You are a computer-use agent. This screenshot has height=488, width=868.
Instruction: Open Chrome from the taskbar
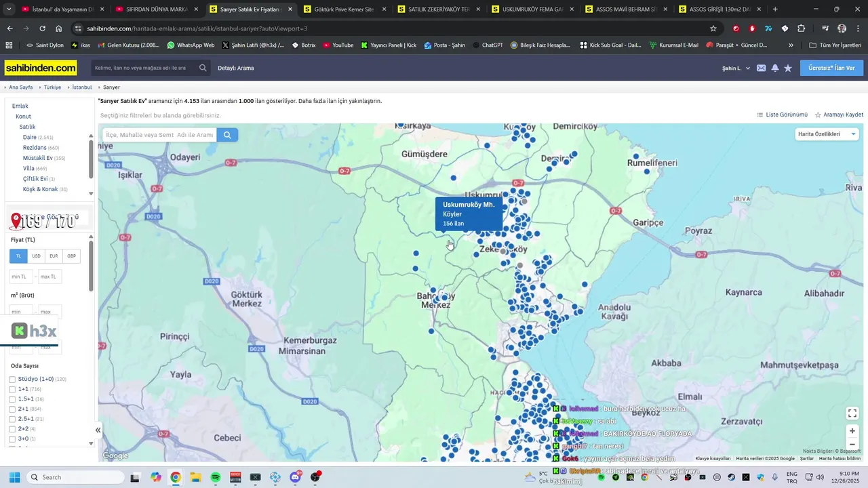click(x=176, y=477)
